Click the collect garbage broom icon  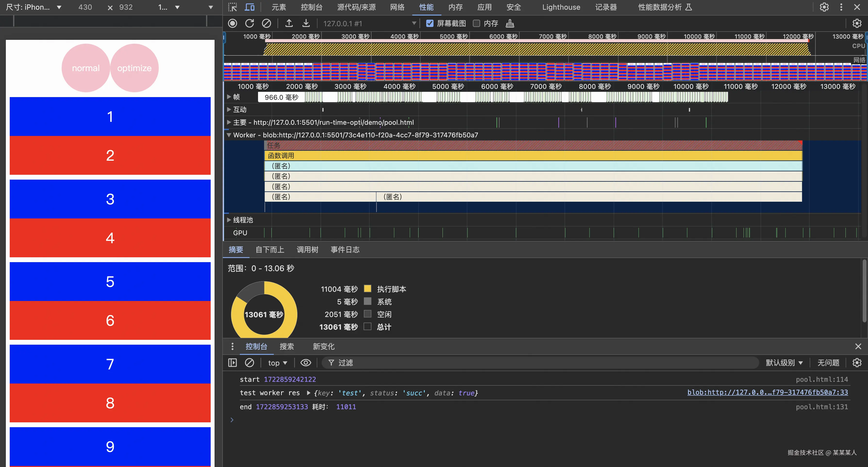(510, 23)
